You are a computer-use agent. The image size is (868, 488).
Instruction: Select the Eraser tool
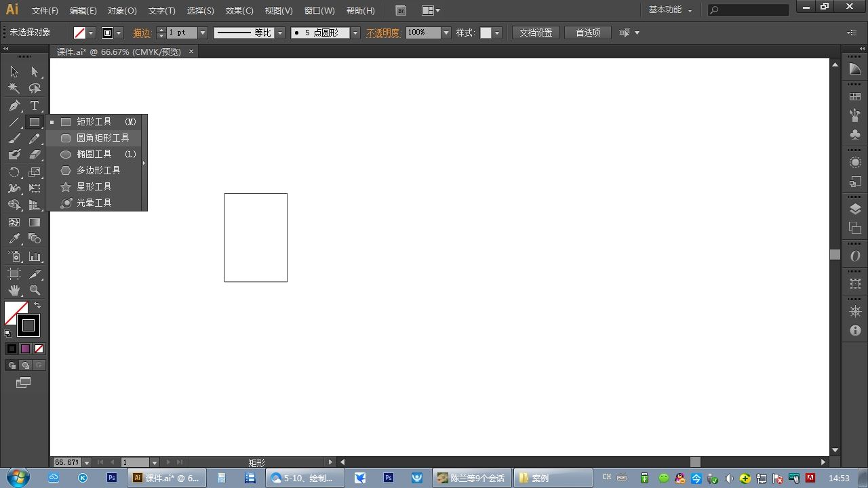35,155
